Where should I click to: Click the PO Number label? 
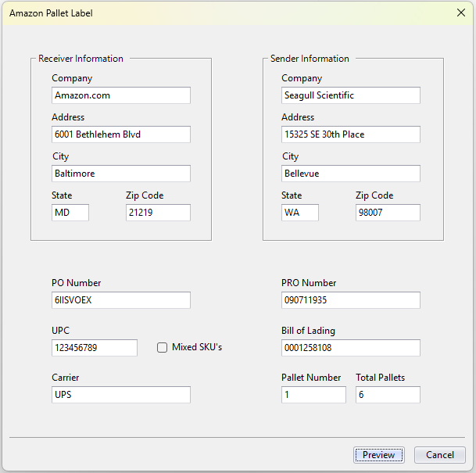pyautogui.click(x=76, y=283)
